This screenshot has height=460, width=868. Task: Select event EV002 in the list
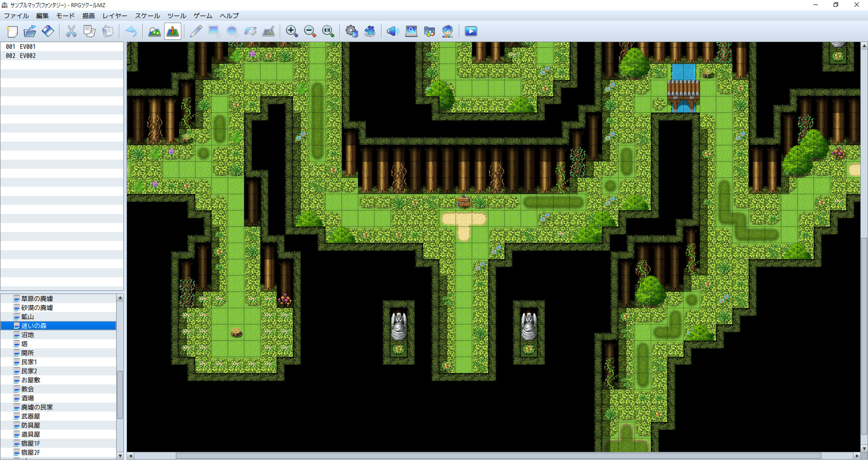[28, 56]
